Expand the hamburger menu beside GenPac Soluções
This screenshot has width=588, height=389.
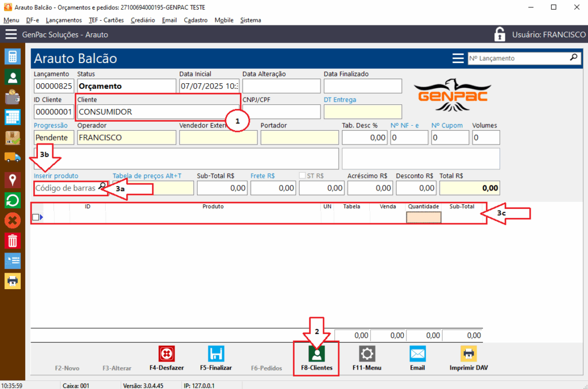[x=11, y=34]
